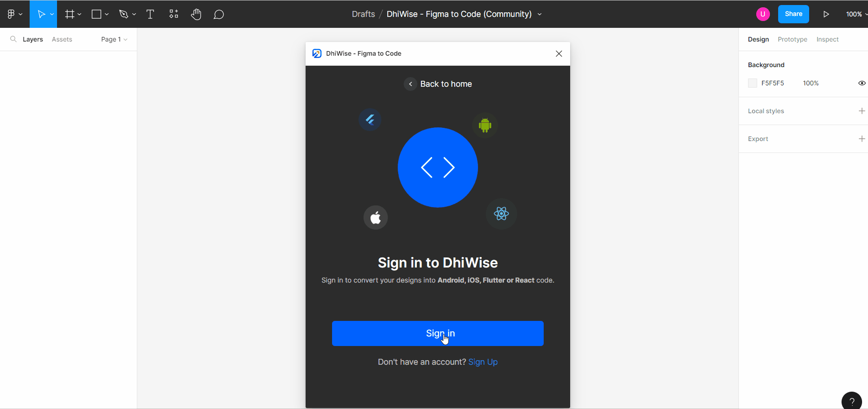Switch to the Prototype tab
This screenshot has height=409, width=868.
point(792,39)
